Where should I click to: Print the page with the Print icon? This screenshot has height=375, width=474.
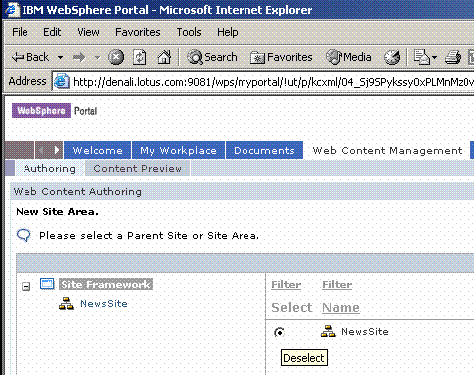(x=453, y=57)
